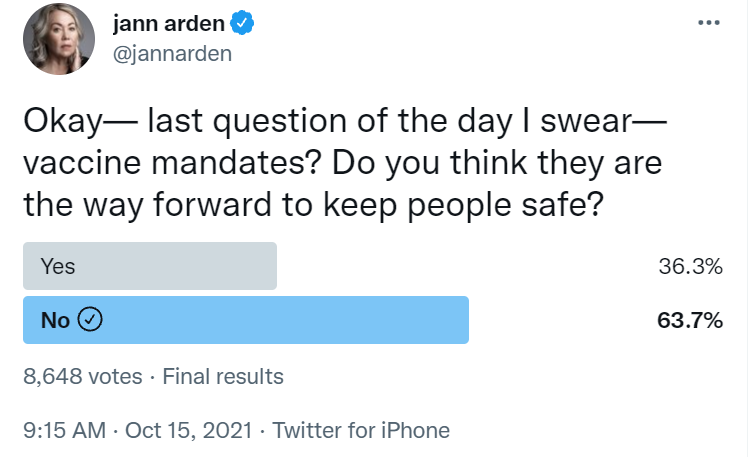Open the Twitter for iPhone source link
755x457 pixels.
pos(361,431)
